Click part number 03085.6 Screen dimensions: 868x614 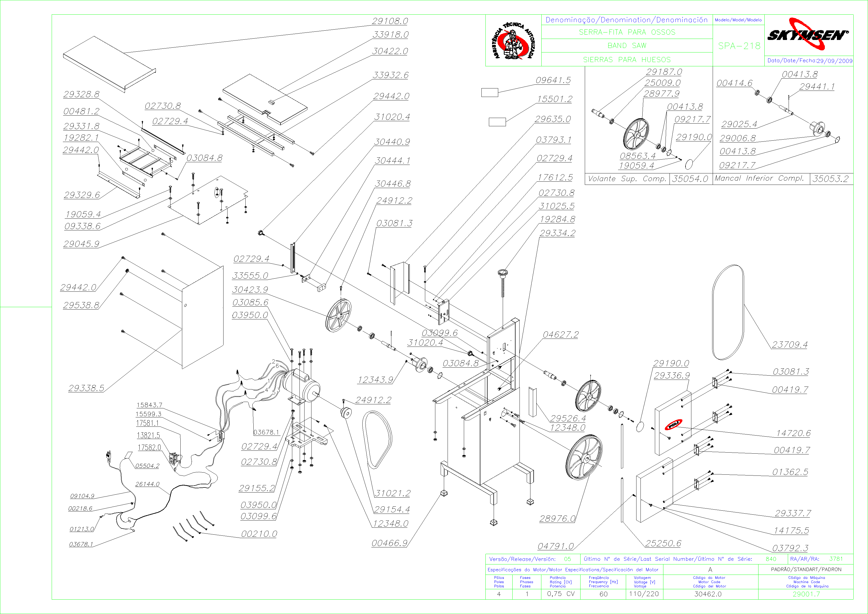[x=250, y=302]
